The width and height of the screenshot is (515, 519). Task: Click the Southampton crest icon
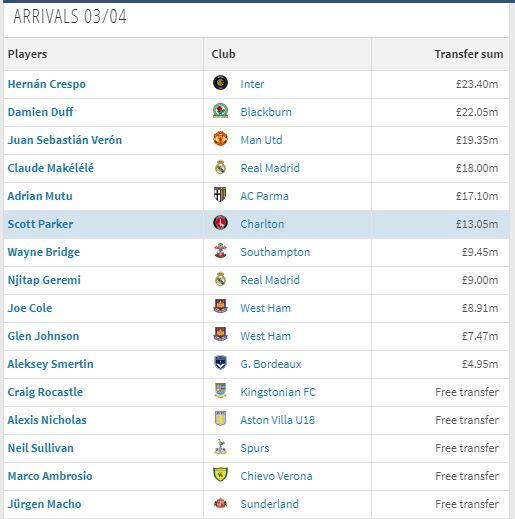click(220, 251)
